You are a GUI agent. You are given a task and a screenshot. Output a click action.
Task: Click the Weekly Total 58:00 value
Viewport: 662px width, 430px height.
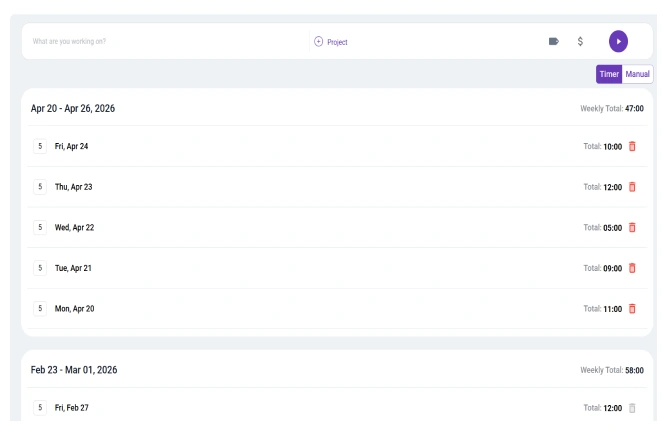[634, 370]
